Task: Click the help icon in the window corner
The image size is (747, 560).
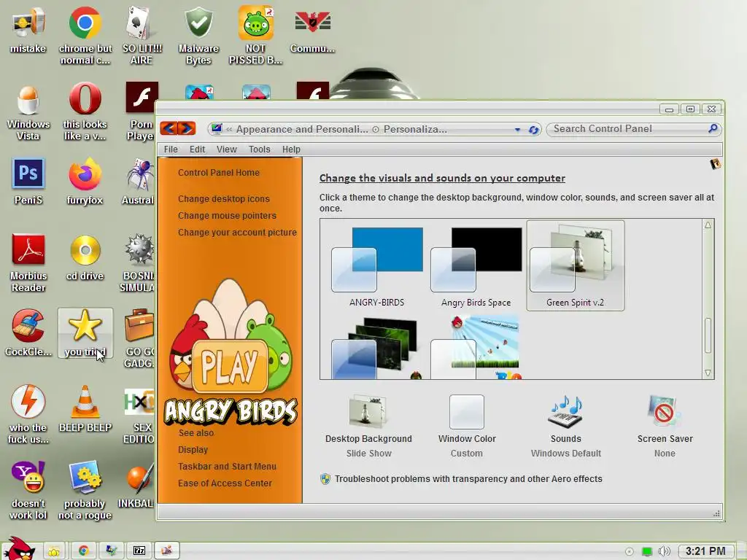Action: pos(715,165)
